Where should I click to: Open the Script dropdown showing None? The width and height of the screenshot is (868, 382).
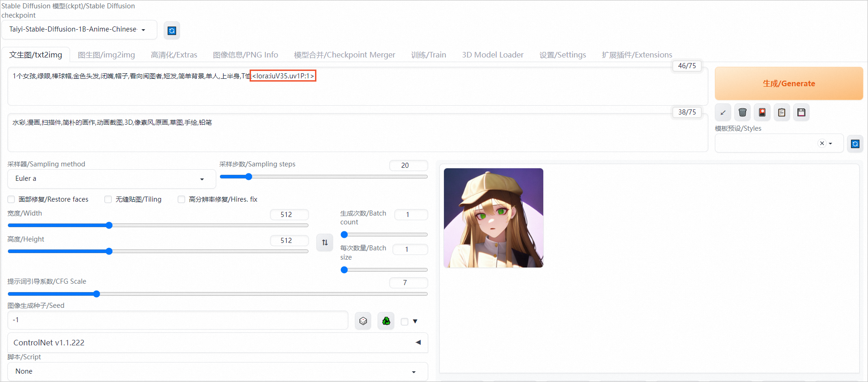click(218, 371)
